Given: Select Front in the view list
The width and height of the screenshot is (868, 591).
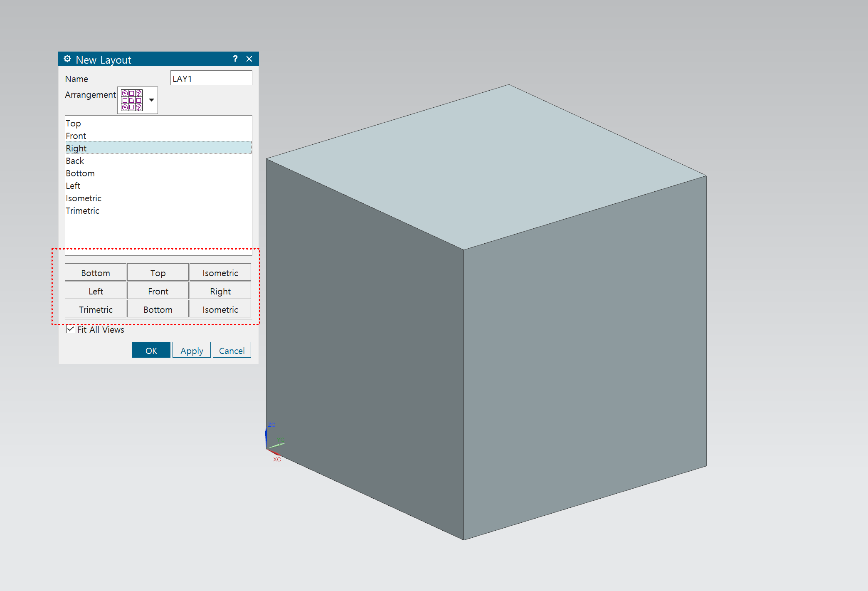Looking at the screenshot, I should pyautogui.click(x=158, y=136).
